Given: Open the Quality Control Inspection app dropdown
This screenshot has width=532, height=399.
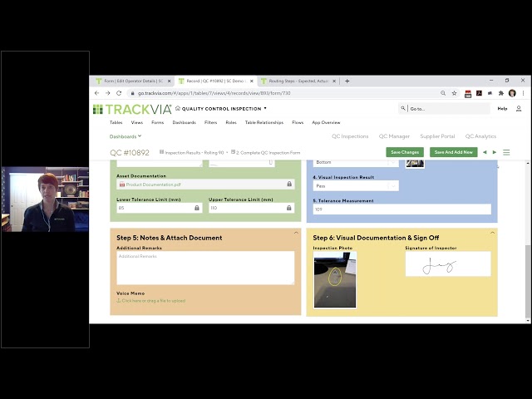Looking at the screenshot, I should (x=265, y=109).
